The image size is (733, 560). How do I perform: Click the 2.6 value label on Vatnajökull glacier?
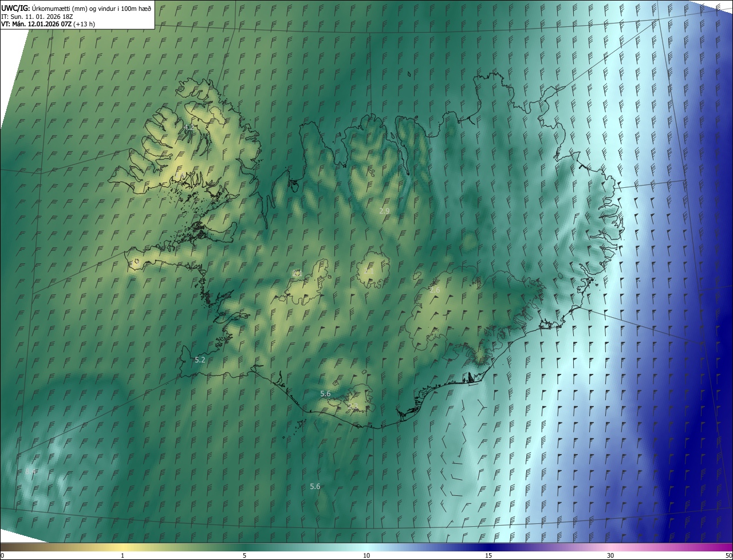(x=435, y=290)
